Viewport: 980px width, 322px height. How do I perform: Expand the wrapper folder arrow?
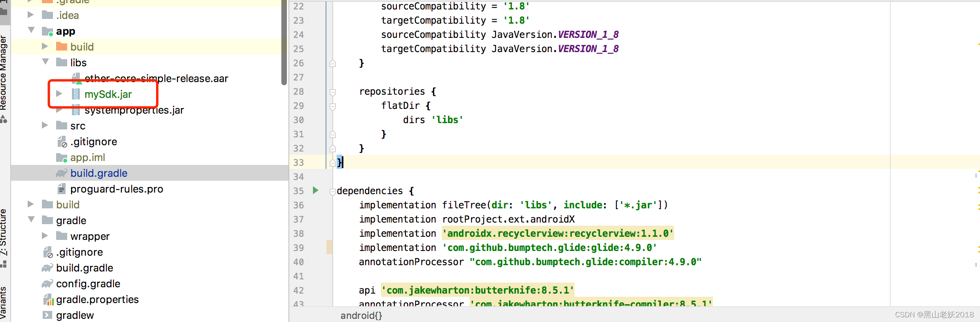pyautogui.click(x=45, y=236)
